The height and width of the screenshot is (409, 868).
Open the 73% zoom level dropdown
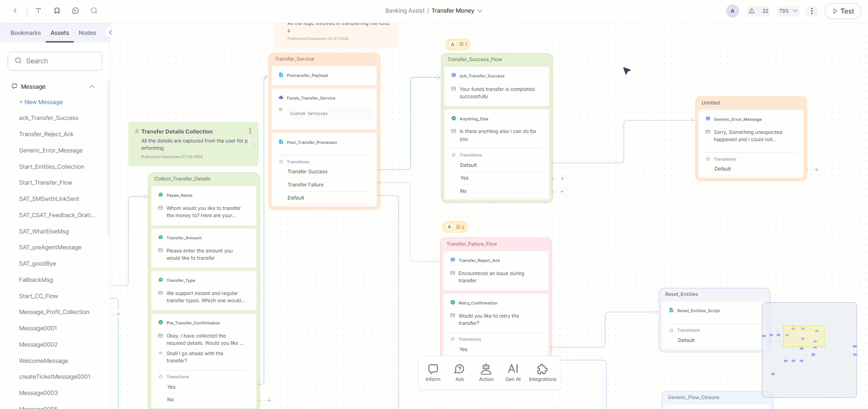coord(788,11)
